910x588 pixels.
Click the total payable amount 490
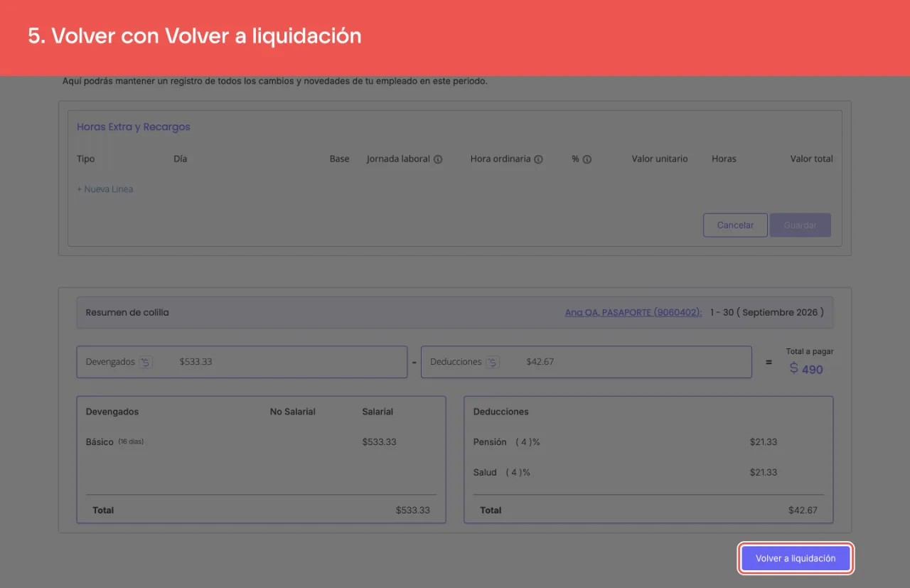tap(813, 370)
